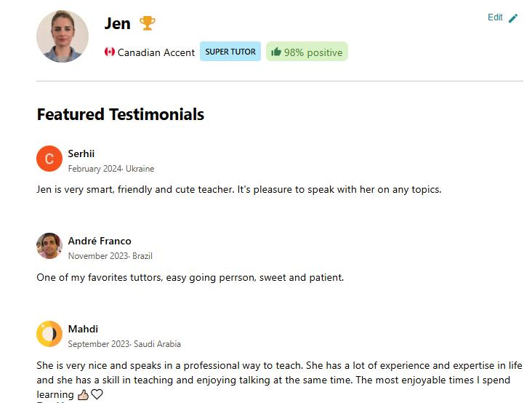Click the Canadian flag icon

[x=110, y=52]
